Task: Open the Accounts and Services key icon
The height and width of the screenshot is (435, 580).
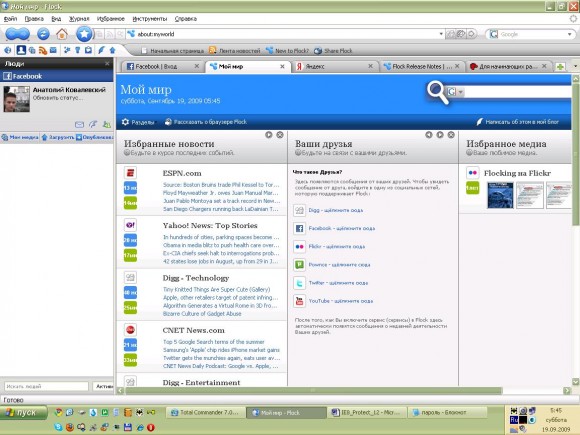Action: [77, 50]
